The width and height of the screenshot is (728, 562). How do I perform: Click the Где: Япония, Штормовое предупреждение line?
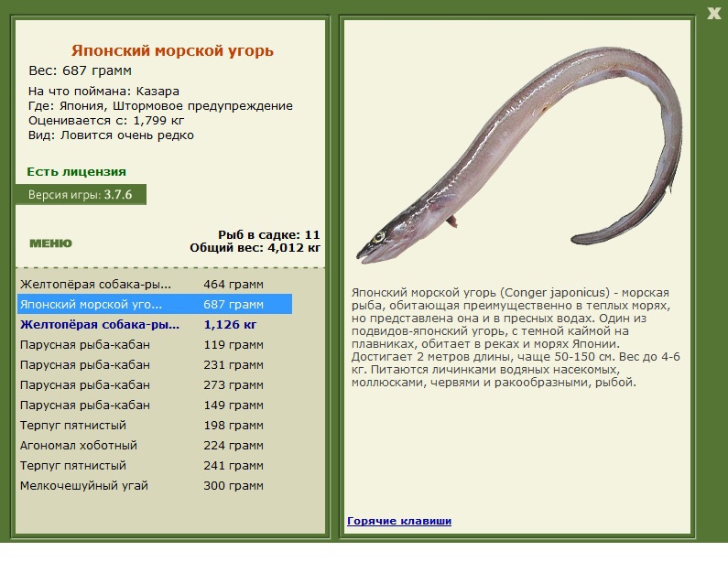tap(160, 106)
